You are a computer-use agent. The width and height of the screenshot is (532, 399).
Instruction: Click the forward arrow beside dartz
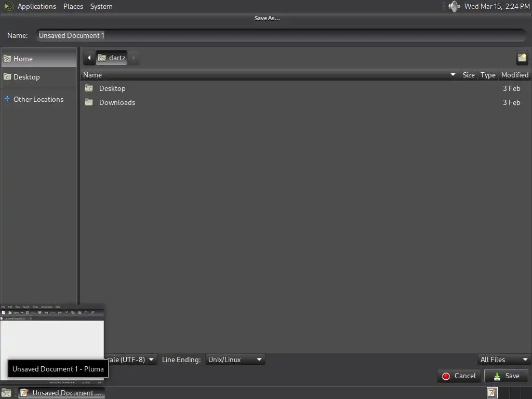[x=134, y=58]
